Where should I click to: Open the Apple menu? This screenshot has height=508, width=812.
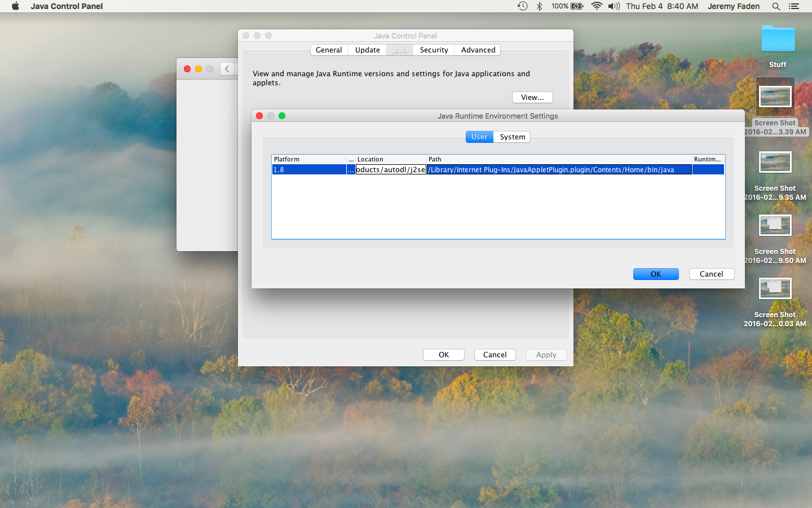(15, 6)
